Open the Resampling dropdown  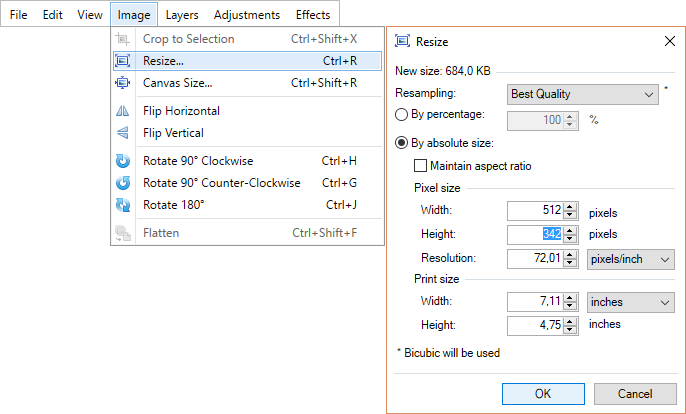pyautogui.click(x=583, y=95)
